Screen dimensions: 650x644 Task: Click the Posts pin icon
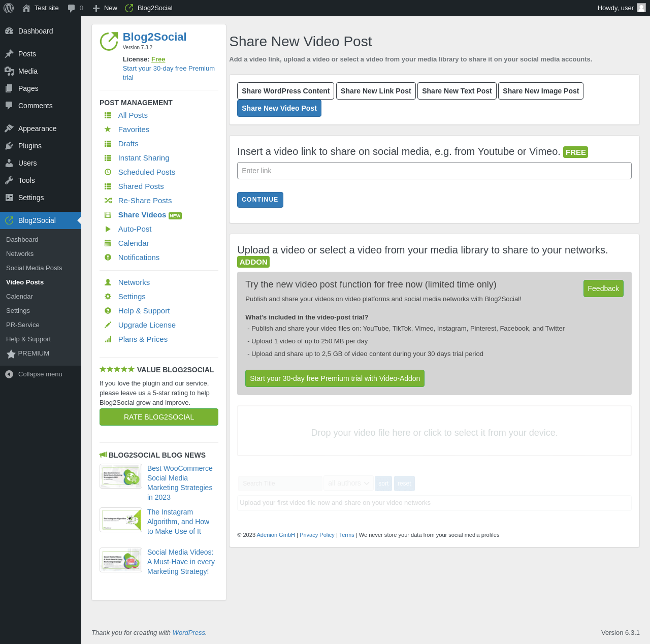coord(9,54)
